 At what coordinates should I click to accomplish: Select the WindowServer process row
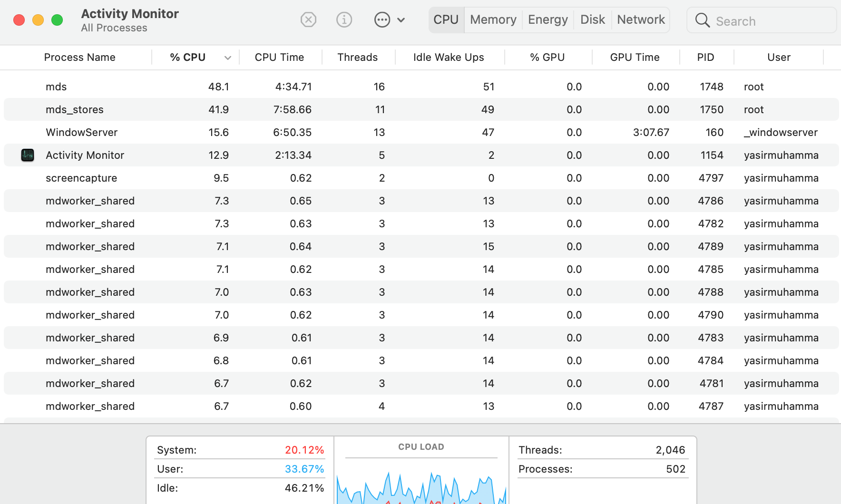pyautogui.click(x=421, y=132)
